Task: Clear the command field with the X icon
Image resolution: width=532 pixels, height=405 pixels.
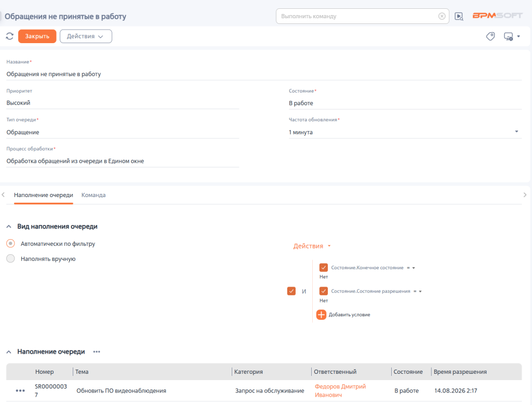Action: pyautogui.click(x=442, y=16)
